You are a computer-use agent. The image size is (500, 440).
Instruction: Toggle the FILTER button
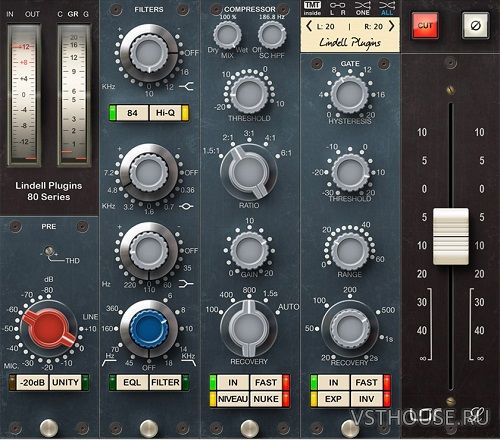point(165,382)
